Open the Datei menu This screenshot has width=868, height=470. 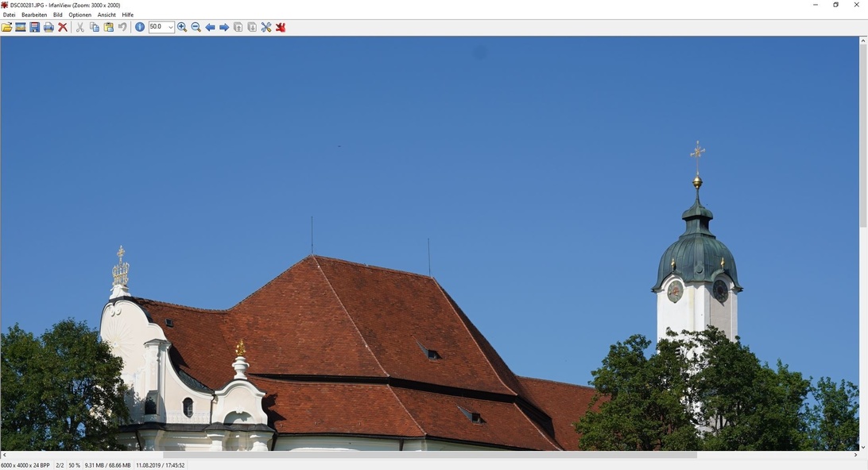9,15
